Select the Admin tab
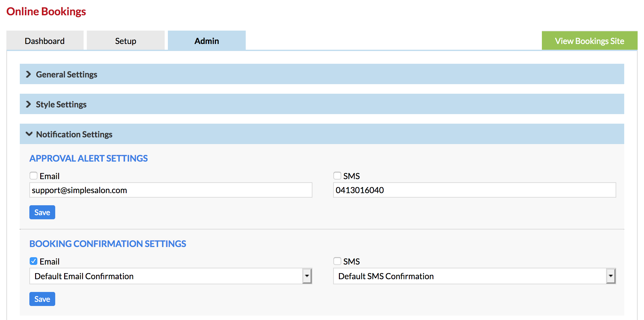The height and width of the screenshot is (320, 644). click(x=207, y=41)
